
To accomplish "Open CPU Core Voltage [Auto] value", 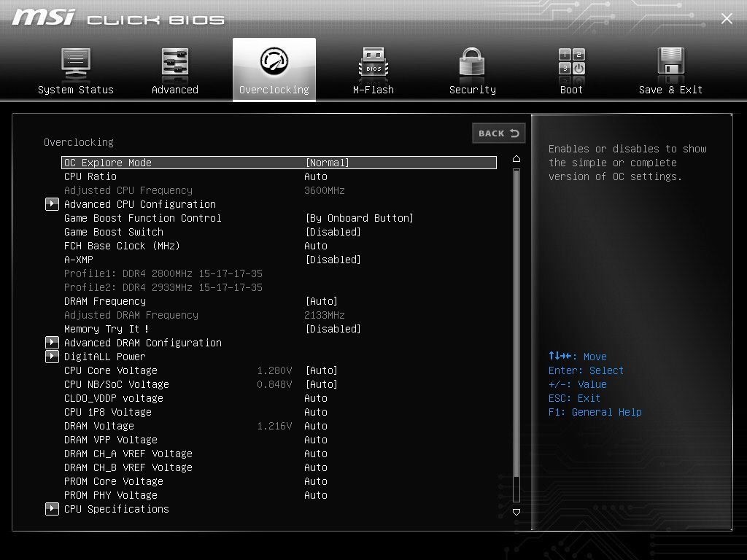I will pyautogui.click(x=322, y=370).
